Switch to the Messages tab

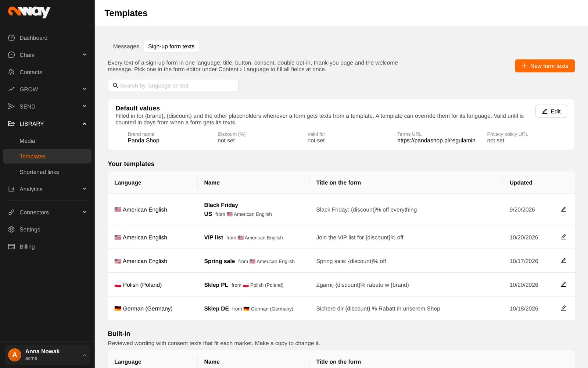(126, 46)
